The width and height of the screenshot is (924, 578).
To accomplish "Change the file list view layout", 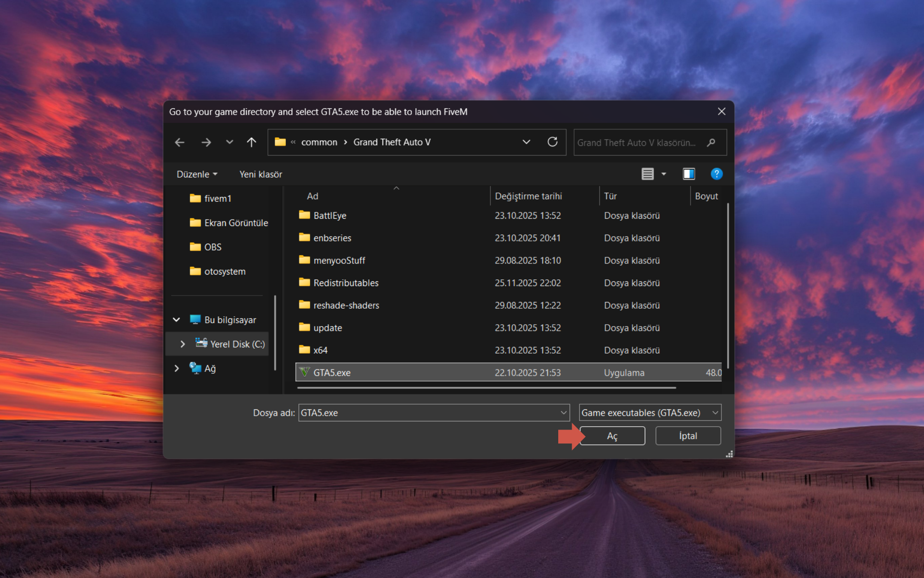I will 648,174.
